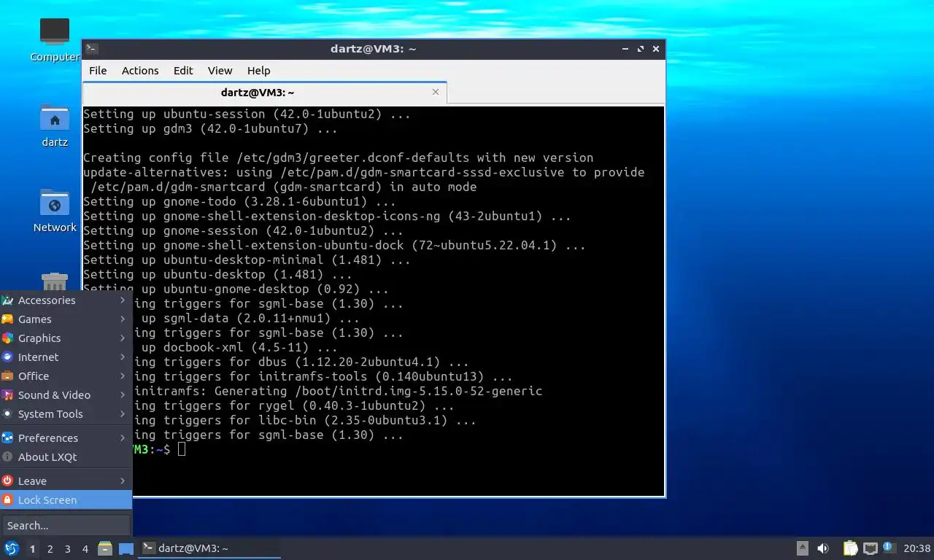Screen dimensions: 934x560
Task: Click the 'Setting up gnome-todo' output line
Action: (x=239, y=201)
